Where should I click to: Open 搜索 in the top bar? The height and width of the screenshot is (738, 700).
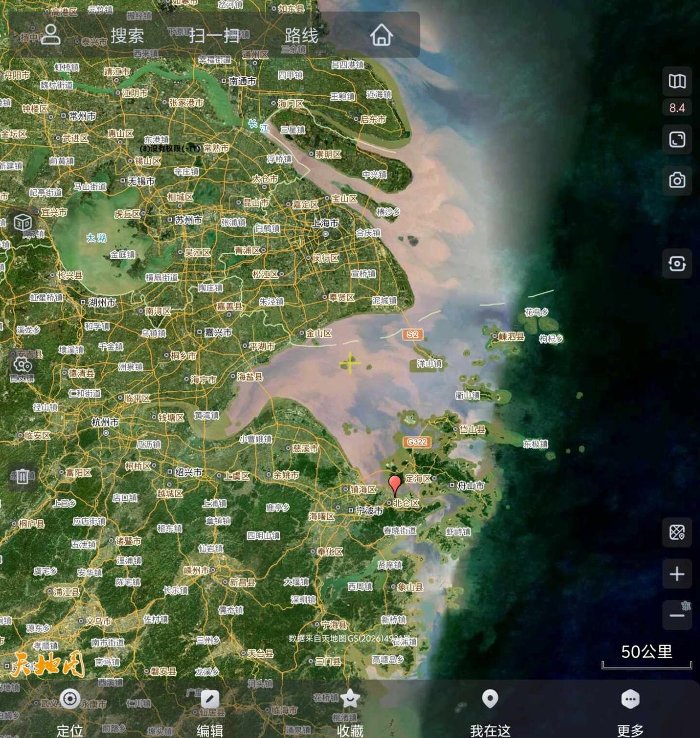point(127,36)
